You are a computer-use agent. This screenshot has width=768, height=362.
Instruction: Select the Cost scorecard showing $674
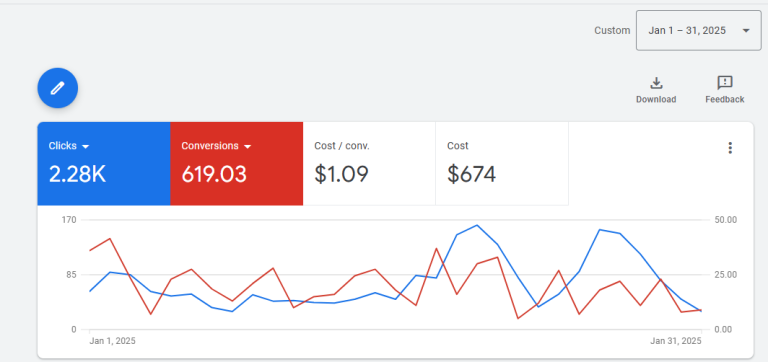click(x=502, y=164)
